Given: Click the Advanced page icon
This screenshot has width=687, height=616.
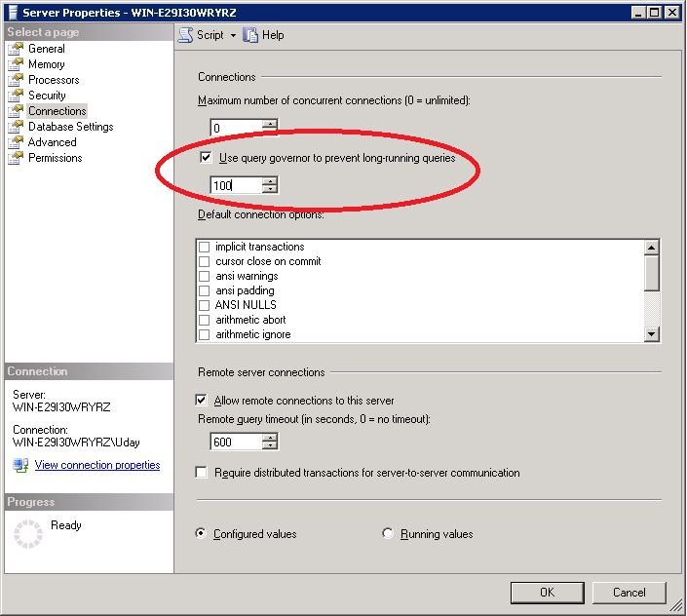Looking at the screenshot, I should pos(15,142).
